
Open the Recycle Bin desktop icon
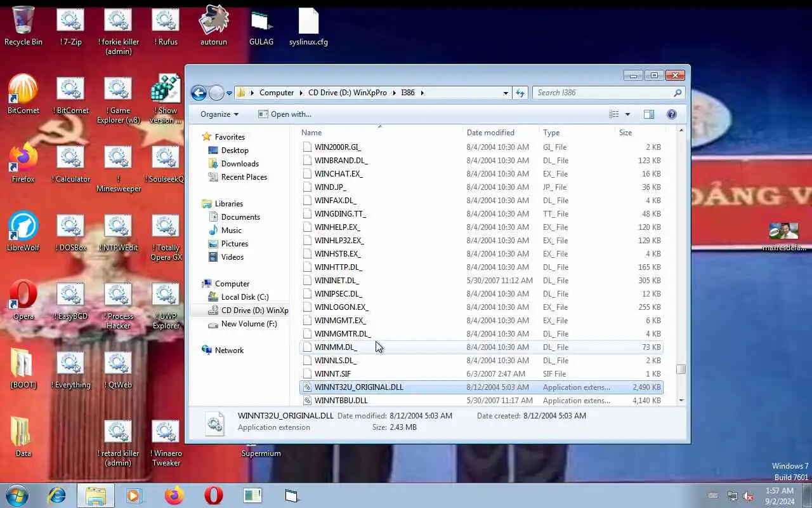coord(23,27)
